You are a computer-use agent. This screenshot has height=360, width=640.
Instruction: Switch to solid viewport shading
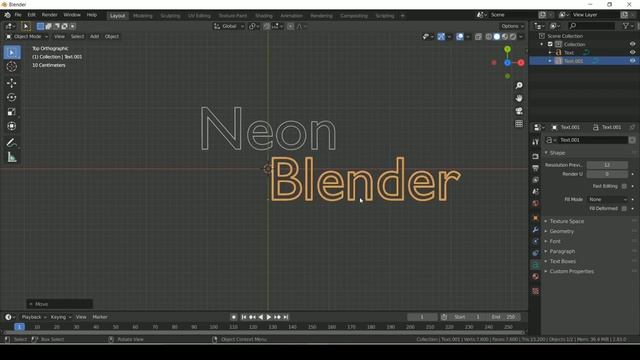point(497,37)
